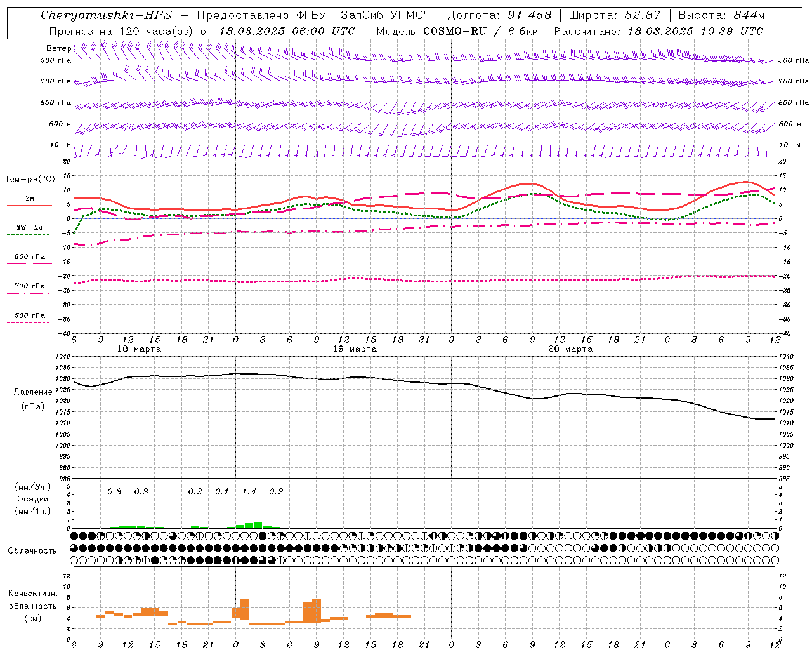
Task: Click the station title Cheryomushki-HPS
Action: coord(106,15)
